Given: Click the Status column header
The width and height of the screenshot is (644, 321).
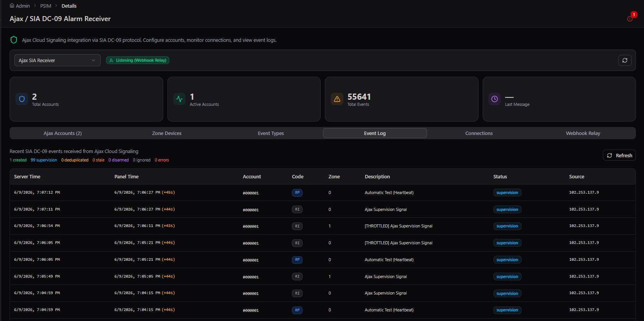Looking at the screenshot, I should tap(500, 176).
